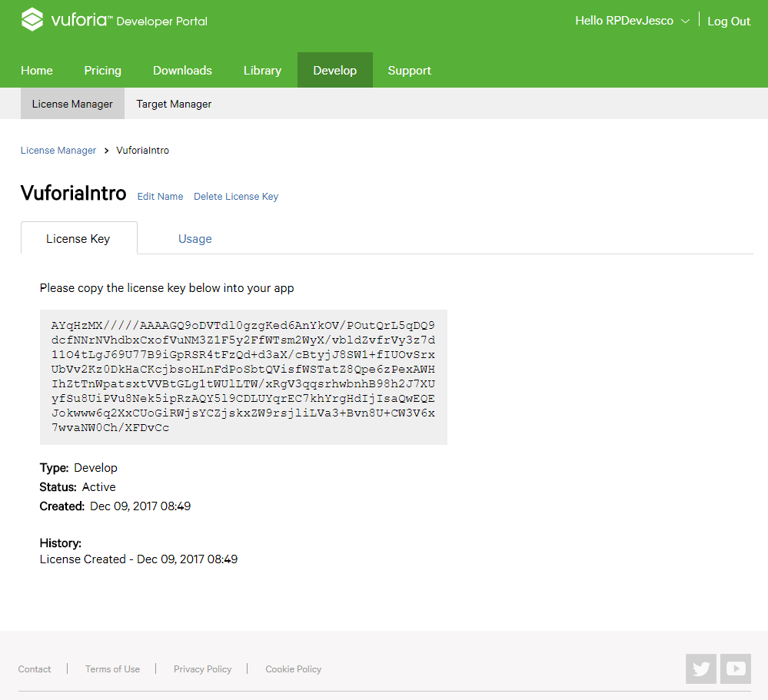Open the Usage tab
Screen dimensions: 768x700
[x=195, y=239]
